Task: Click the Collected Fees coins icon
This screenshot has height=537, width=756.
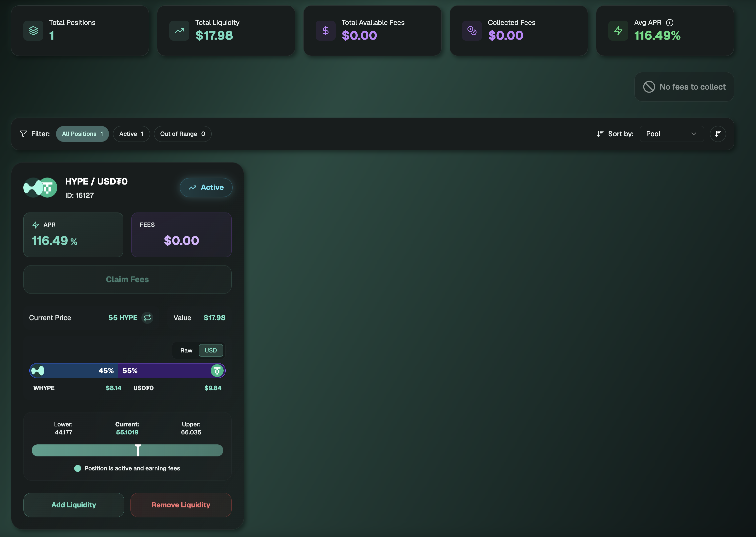Action: (472, 31)
